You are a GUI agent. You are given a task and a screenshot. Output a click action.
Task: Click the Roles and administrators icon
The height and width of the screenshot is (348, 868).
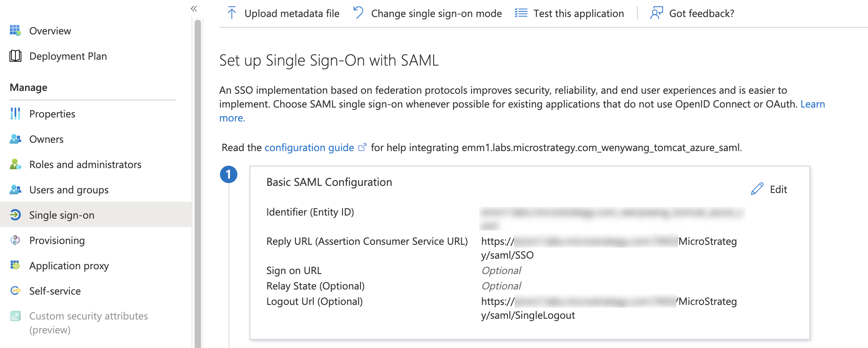pos(15,164)
